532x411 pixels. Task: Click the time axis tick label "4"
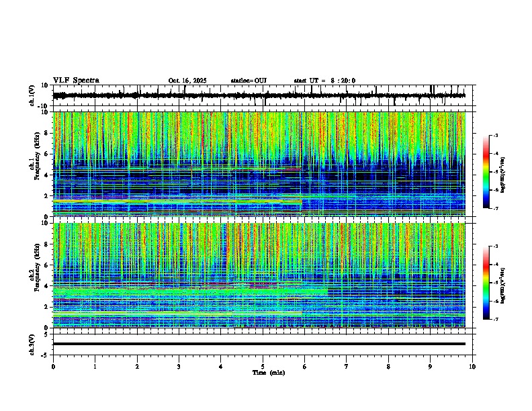(x=220, y=367)
